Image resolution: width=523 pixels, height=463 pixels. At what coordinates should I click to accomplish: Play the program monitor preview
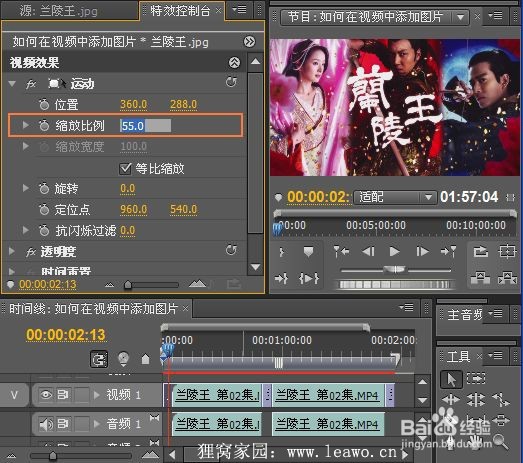pos(394,252)
